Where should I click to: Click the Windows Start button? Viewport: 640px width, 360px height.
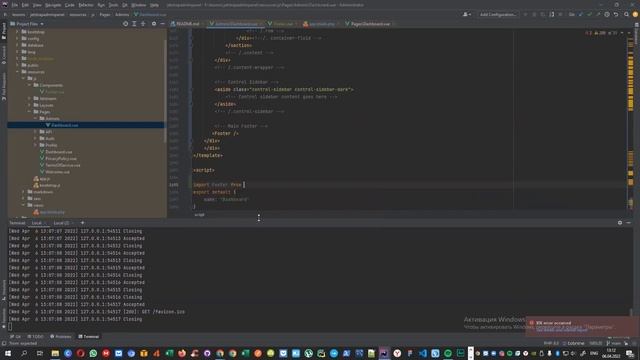[8, 353]
